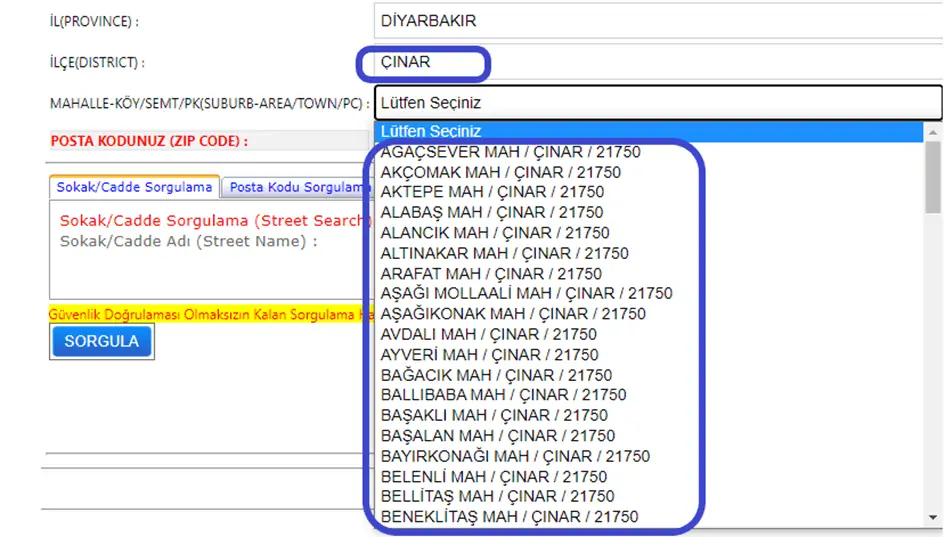Switch to the Sokak/Cadde Sorgulama tab
Image resolution: width=945 pixels, height=537 pixels.
click(x=134, y=187)
